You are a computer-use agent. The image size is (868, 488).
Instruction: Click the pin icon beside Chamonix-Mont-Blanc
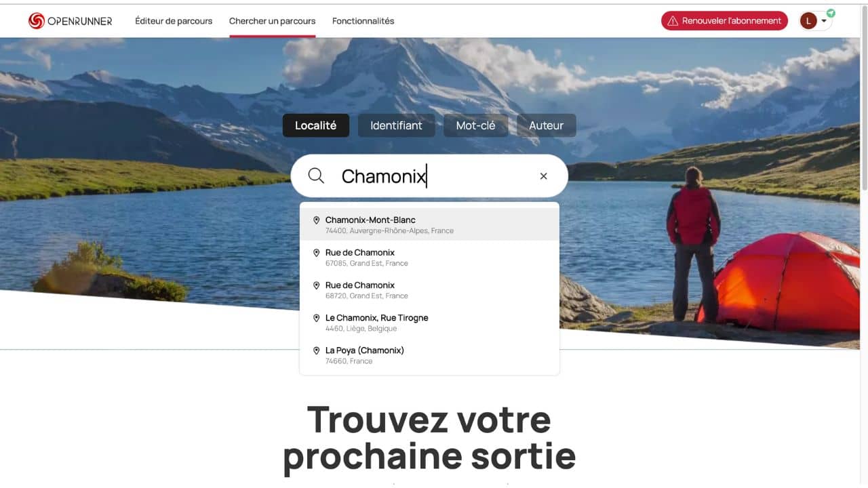click(x=316, y=220)
